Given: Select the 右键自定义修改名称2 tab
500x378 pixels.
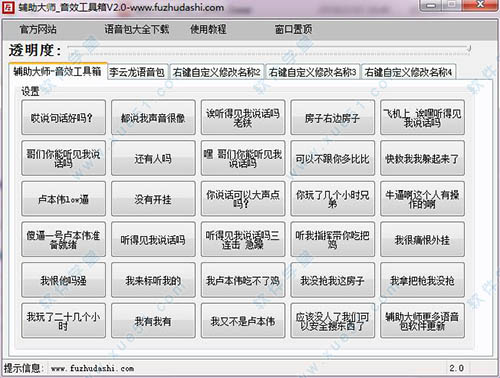Looking at the screenshot, I should (217, 72).
